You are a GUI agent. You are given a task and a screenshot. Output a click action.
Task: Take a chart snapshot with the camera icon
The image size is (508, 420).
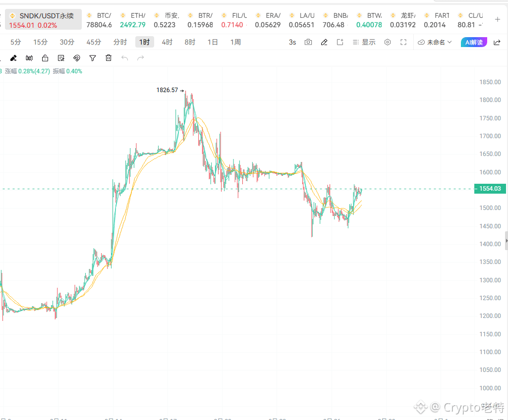pos(308,42)
